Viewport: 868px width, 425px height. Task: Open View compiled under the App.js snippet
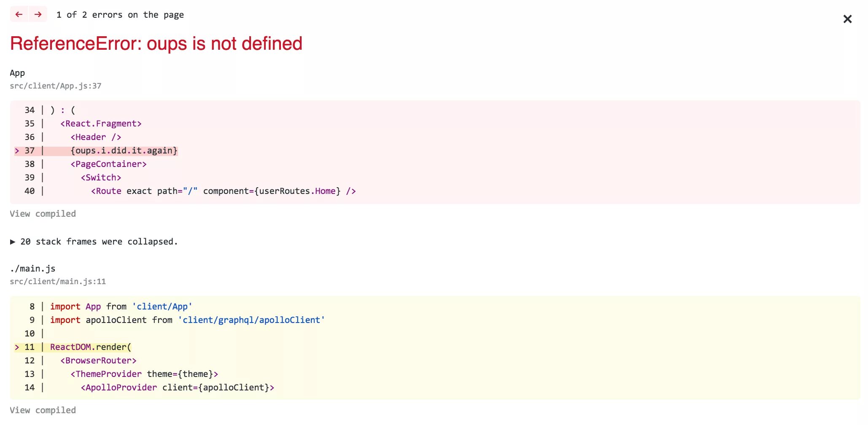[x=43, y=214]
